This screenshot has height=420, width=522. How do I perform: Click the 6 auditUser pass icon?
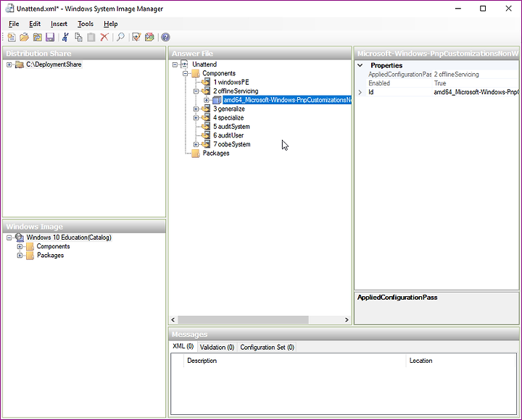(x=207, y=135)
